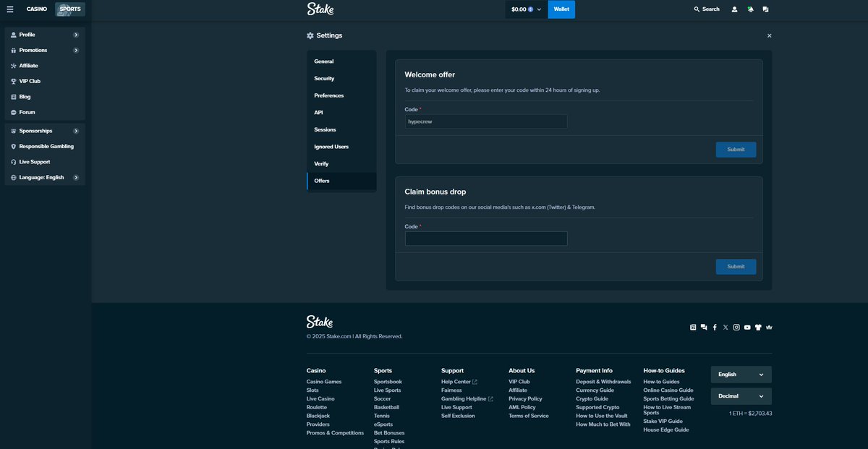
Task: Focus the Welcome offer code field
Action: pyautogui.click(x=486, y=121)
